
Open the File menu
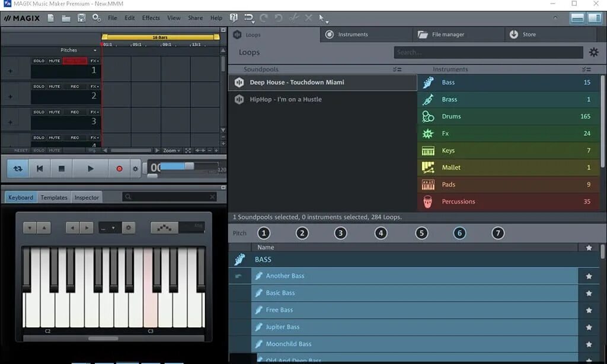point(112,18)
